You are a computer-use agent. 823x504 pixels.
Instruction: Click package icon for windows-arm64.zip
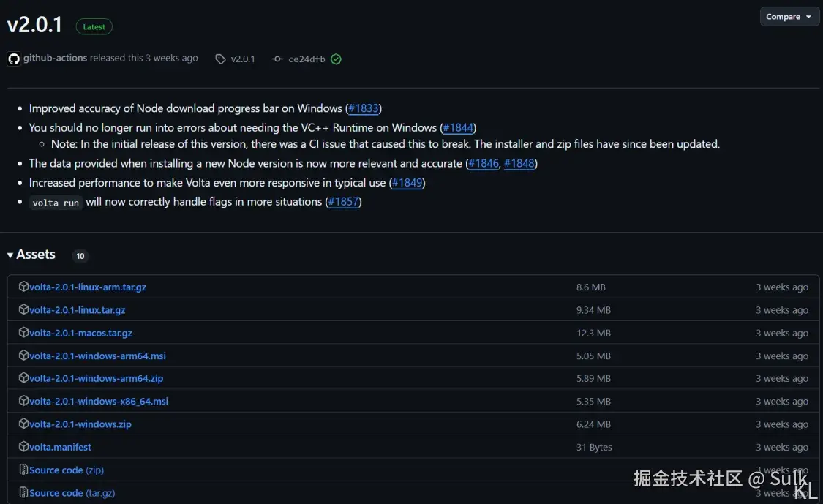pyautogui.click(x=23, y=377)
